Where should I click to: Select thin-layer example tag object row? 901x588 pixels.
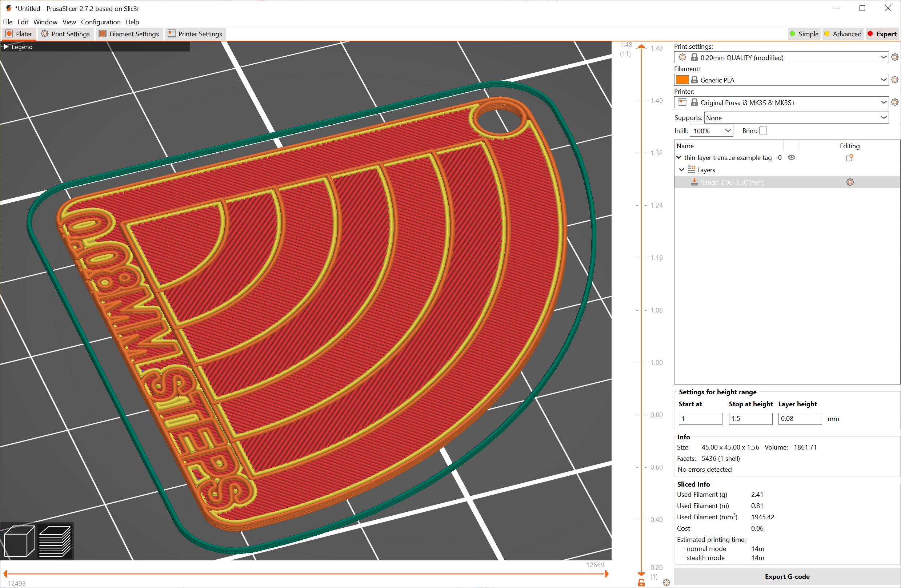tap(787, 157)
